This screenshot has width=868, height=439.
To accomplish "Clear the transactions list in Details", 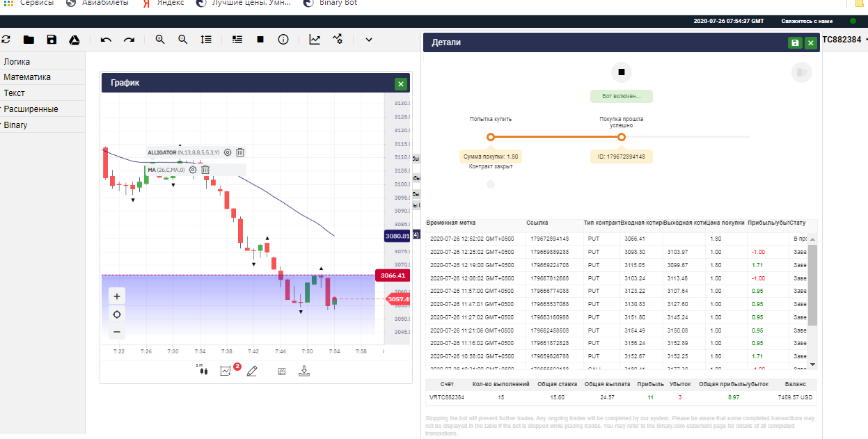I will pyautogui.click(x=802, y=72).
